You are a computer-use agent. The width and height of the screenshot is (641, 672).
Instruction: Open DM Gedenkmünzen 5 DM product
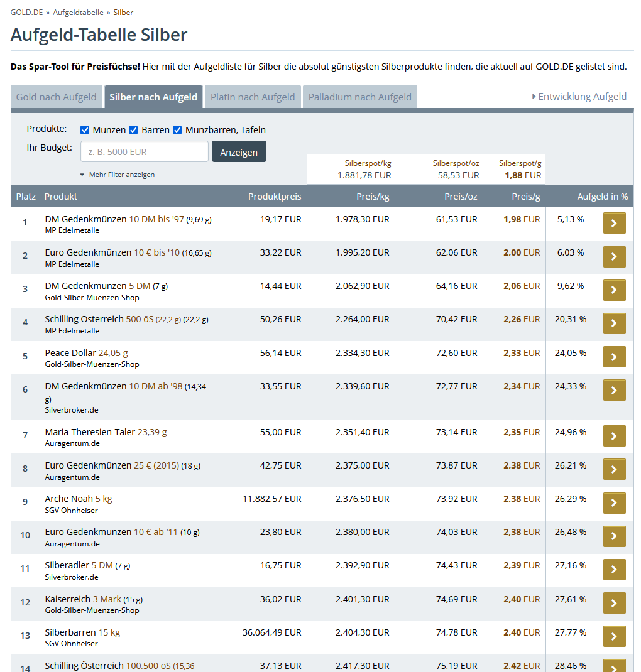pos(106,286)
